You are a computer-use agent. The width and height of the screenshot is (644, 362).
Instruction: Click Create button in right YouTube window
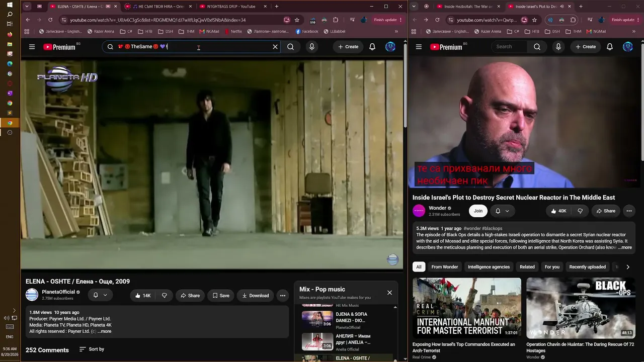point(586,47)
